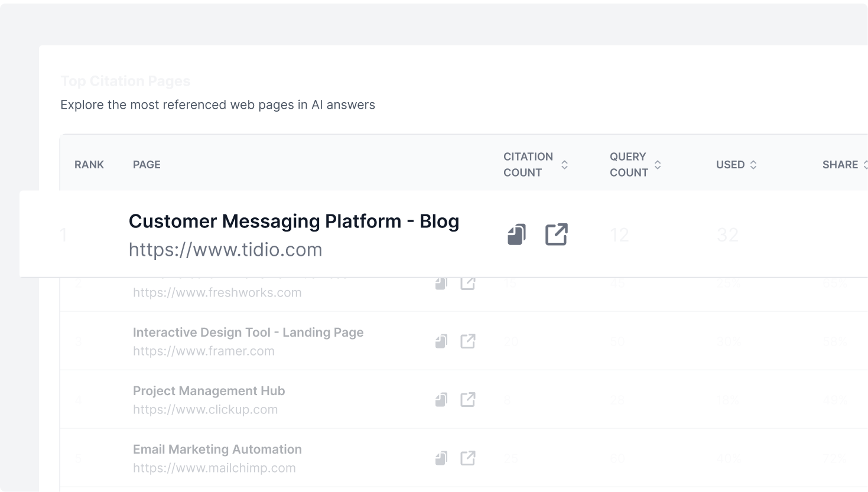
Task: Select used value 32 in tidio row
Action: pos(727,235)
